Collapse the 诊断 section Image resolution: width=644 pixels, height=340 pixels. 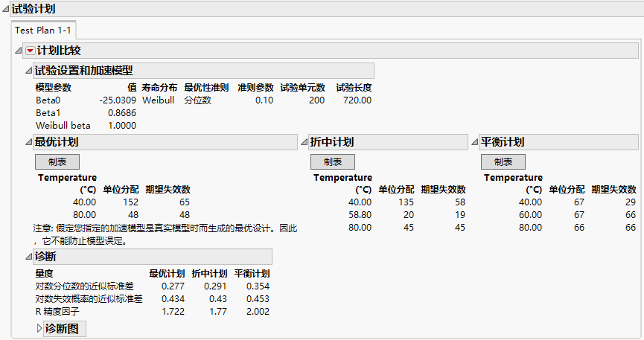(x=28, y=257)
